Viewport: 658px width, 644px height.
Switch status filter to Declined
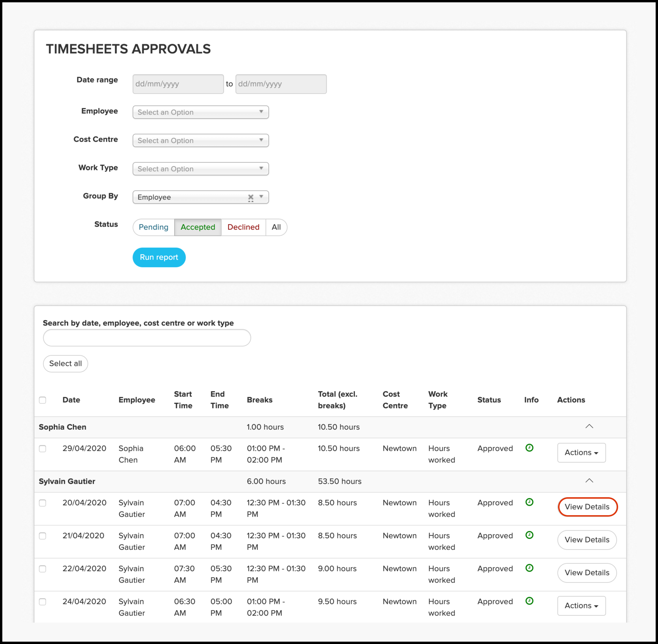(243, 227)
